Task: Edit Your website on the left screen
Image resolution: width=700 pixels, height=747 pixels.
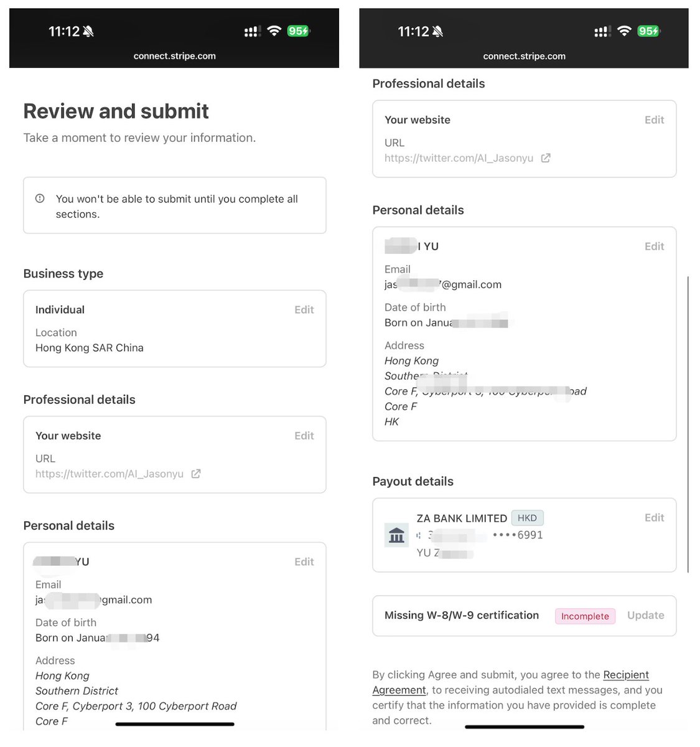Action: [x=304, y=436]
